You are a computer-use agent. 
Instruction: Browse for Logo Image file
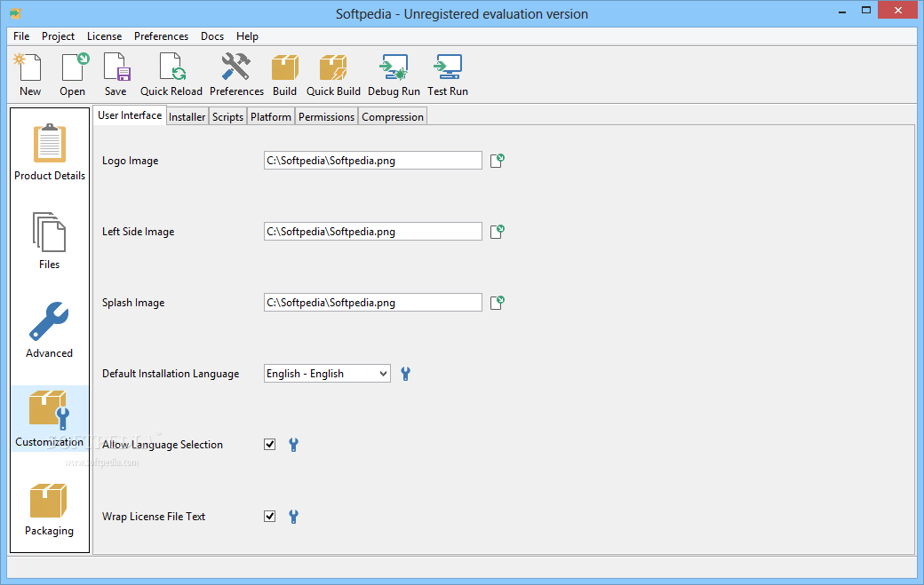498,160
